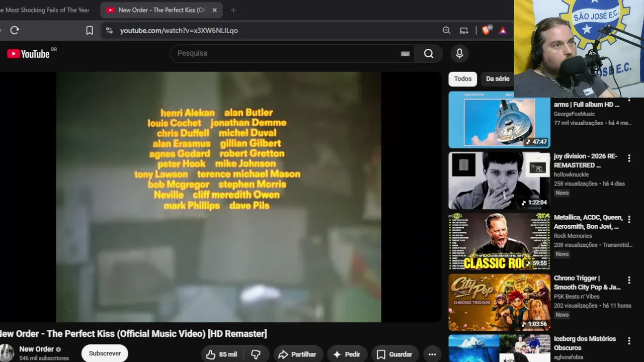Click the video title 'The Perfect Kiss (Official Music Video)'

tap(133, 334)
